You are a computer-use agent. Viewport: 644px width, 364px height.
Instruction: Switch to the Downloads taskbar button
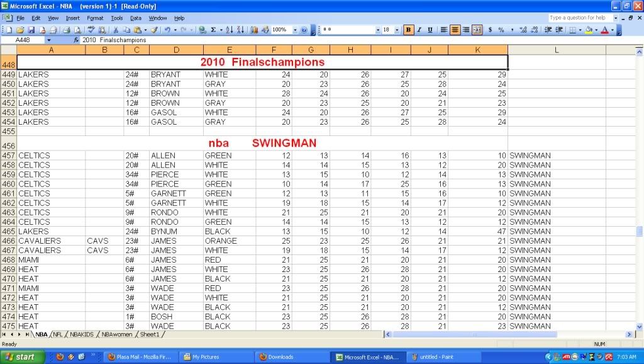pyautogui.click(x=293, y=357)
